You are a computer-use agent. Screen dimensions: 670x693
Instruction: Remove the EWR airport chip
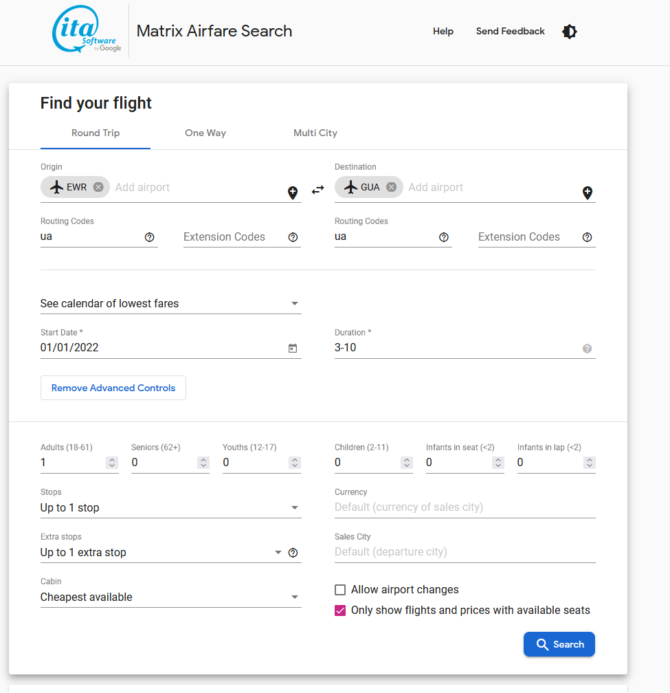click(x=98, y=187)
